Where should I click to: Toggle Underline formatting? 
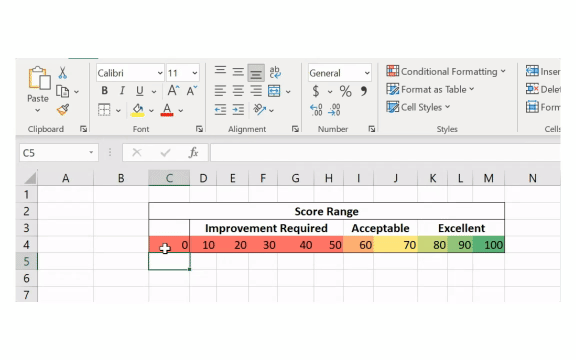click(140, 91)
